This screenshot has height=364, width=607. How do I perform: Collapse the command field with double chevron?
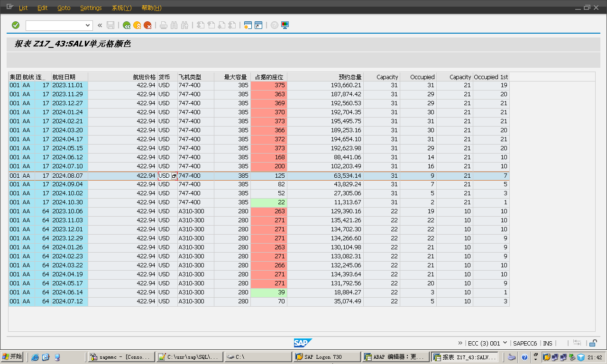[x=100, y=25]
